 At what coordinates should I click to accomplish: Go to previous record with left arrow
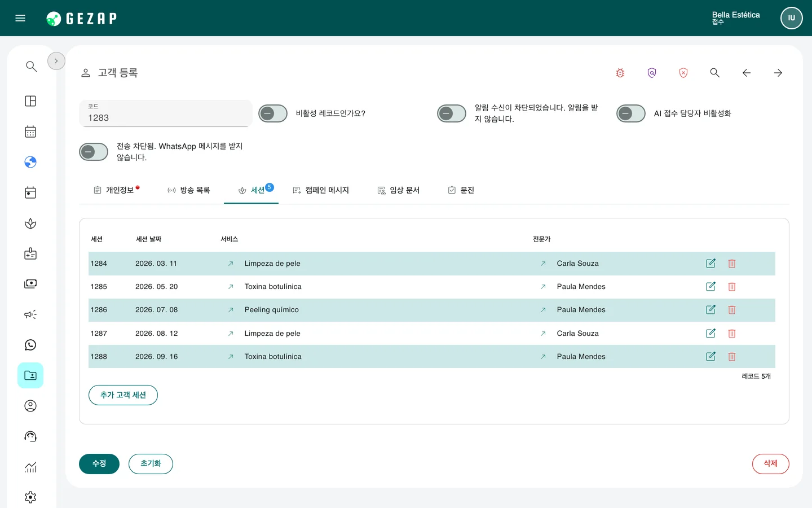[x=747, y=73]
